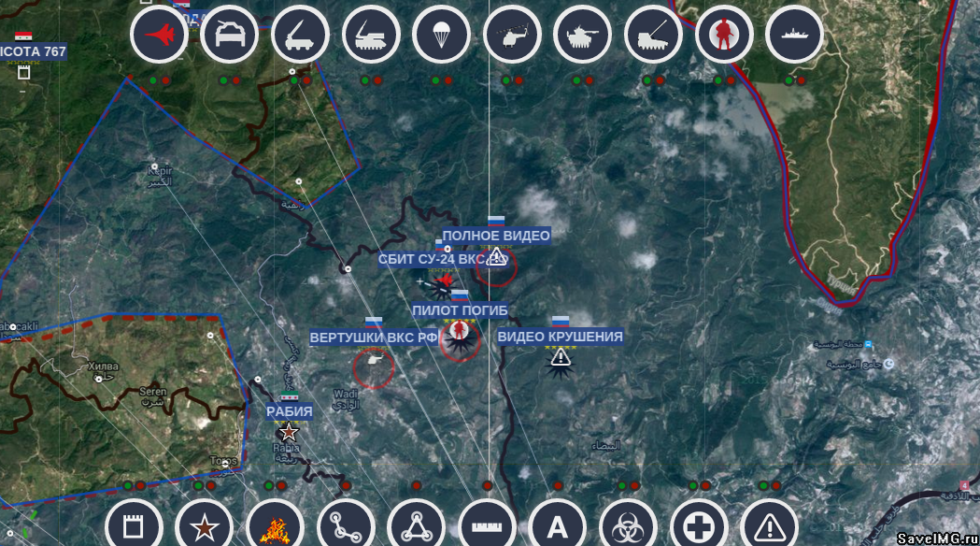
Task: Activate the ruler measurement tool
Action: tap(487, 527)
